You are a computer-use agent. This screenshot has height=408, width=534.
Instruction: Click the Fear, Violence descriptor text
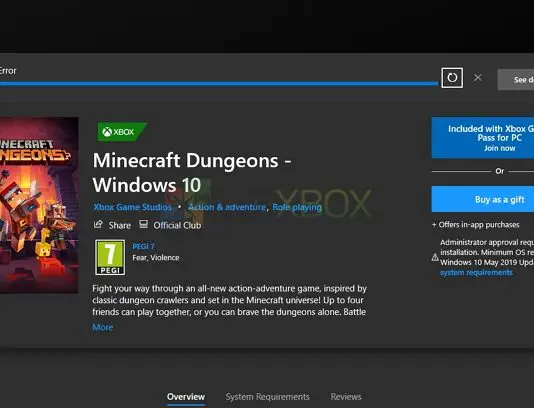point(156,258)
